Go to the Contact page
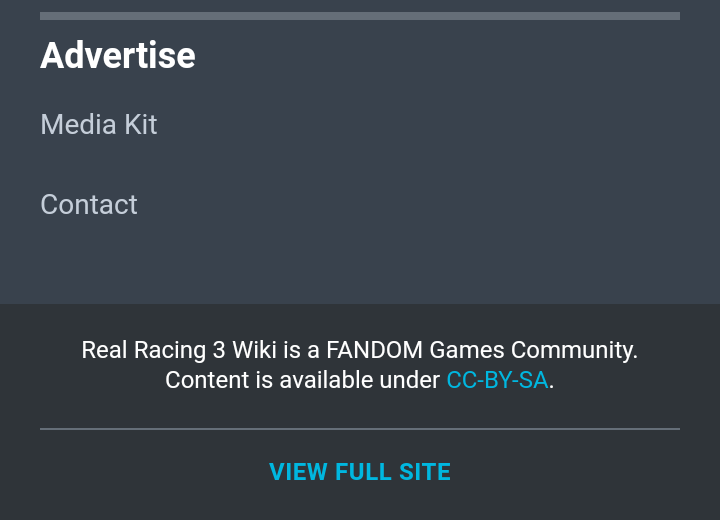Viewport: 720px width, 520px height. pyautogui.click(x=89, y=205)
